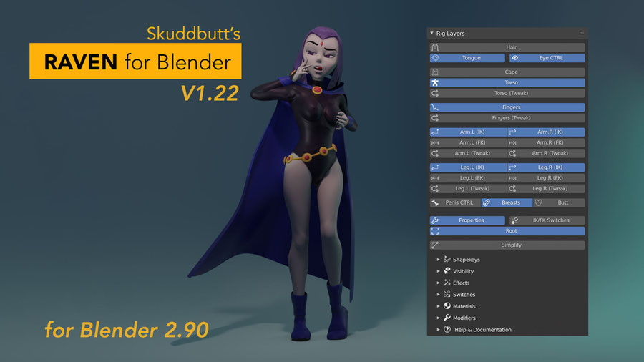Click the Leg.L (Tweak) layer button
This screenshot has height=362, width=644.
coord(468,188)
